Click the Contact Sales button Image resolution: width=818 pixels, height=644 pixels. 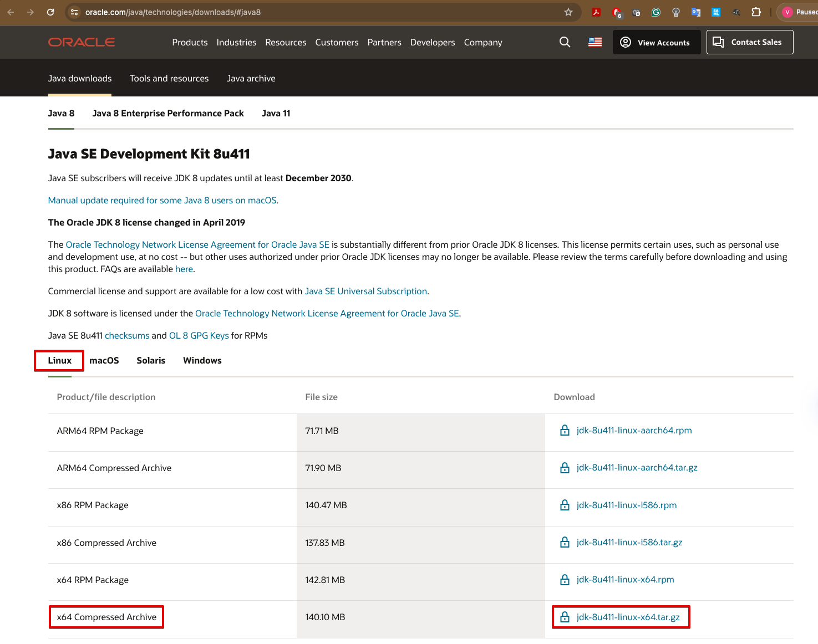tap(749, 42)
